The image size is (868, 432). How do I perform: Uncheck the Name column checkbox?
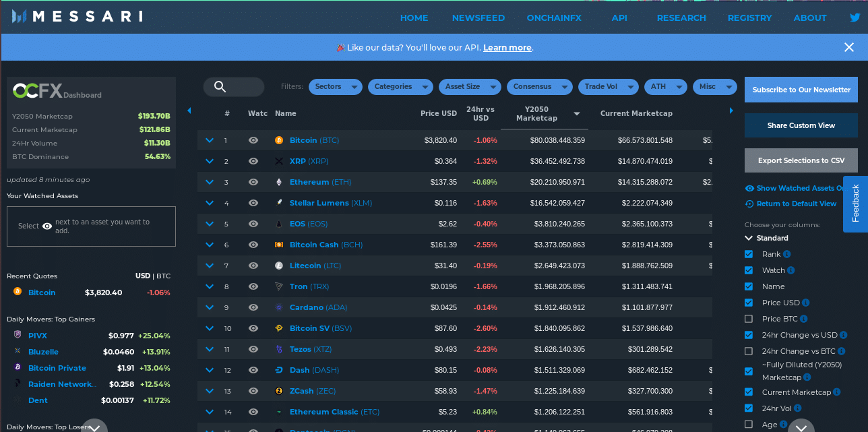coord(749,286)
